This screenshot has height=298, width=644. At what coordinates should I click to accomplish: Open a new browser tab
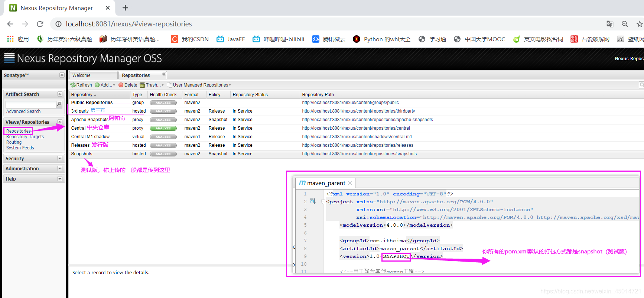point(125,8)
